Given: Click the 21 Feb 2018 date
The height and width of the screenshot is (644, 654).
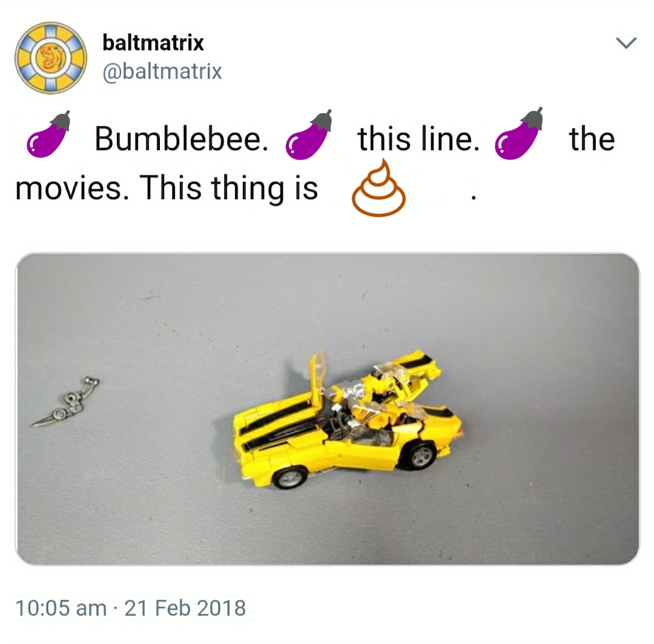Looking at the screenshot, I should click(x=185, y=608).
